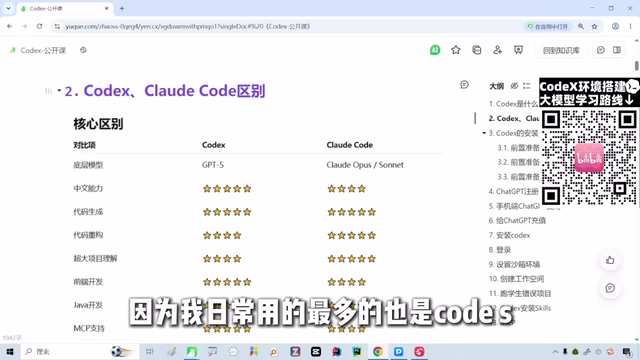Open the floating comment button

[610, 288]
